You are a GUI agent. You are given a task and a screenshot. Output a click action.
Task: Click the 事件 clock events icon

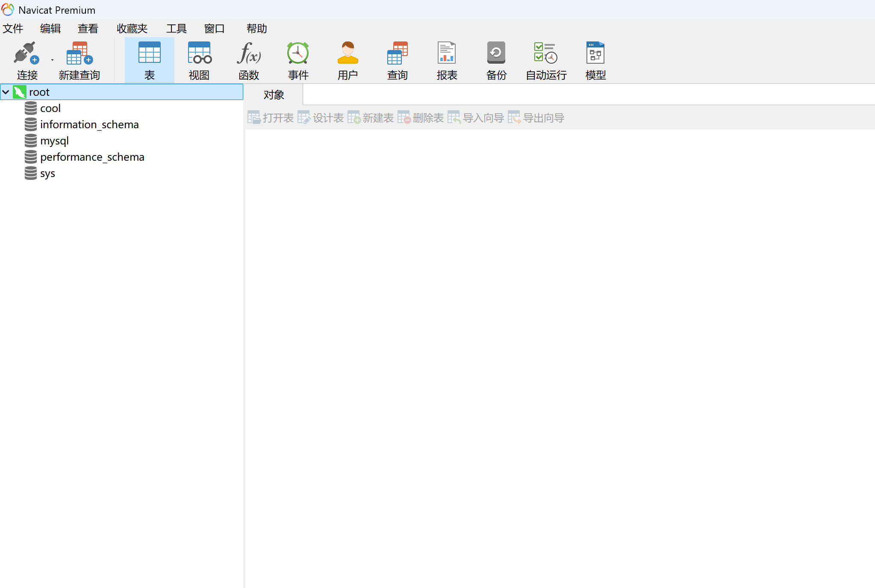pos(298,53)
